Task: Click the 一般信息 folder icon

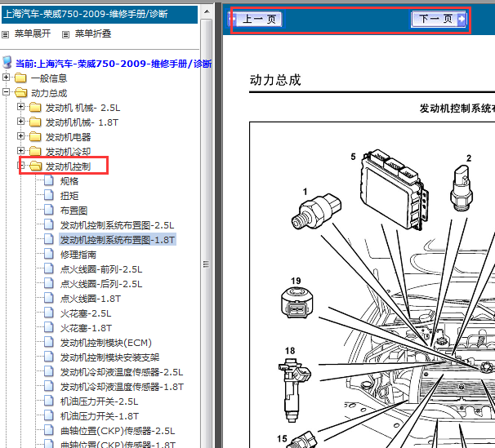Action: tap(20, 78)
